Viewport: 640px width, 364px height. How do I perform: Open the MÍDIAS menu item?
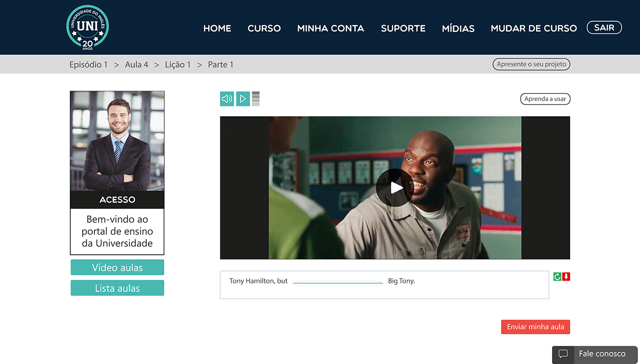pyautogui.click(x=459, y=28)
